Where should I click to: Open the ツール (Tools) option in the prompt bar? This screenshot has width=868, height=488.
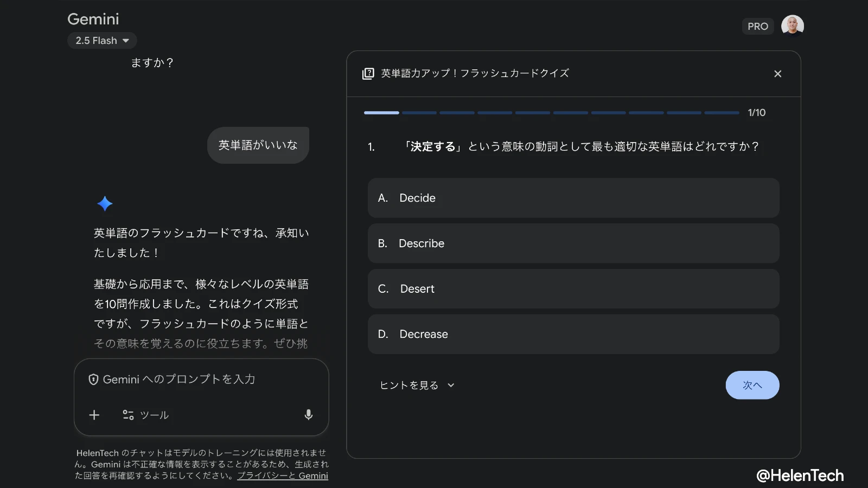click(146, 415)
